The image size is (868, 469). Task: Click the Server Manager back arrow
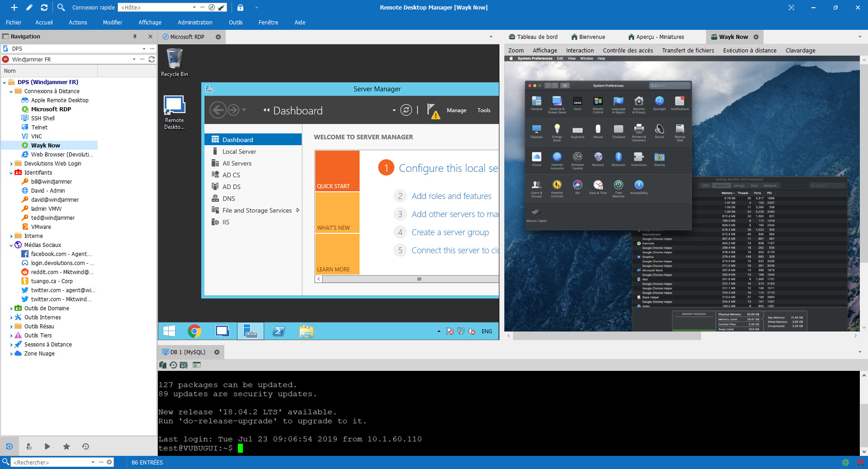[x=218, y=110]
